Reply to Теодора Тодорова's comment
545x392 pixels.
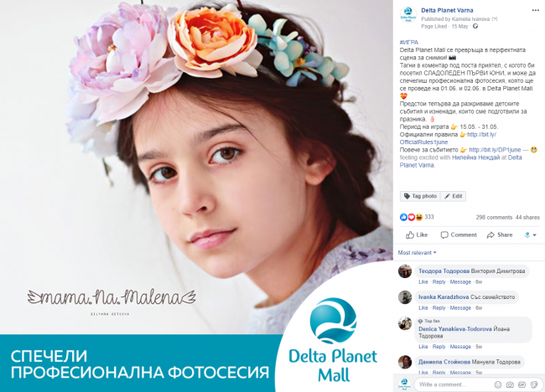point(439,282)
